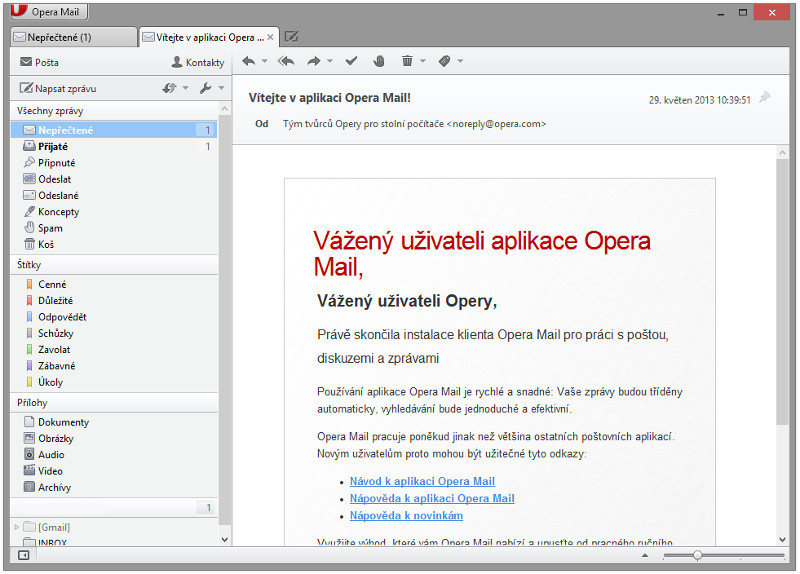Click the hand Spam icon in toolbar

[x=379, y=61]
